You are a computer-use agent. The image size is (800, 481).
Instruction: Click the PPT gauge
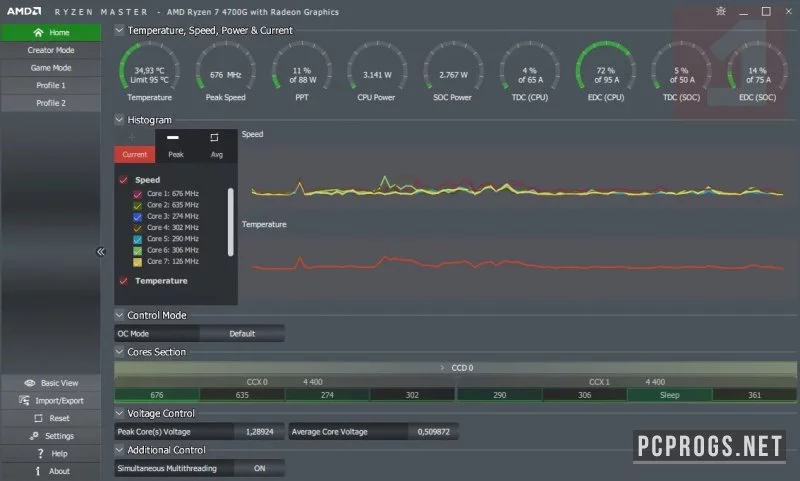(302, 71)
